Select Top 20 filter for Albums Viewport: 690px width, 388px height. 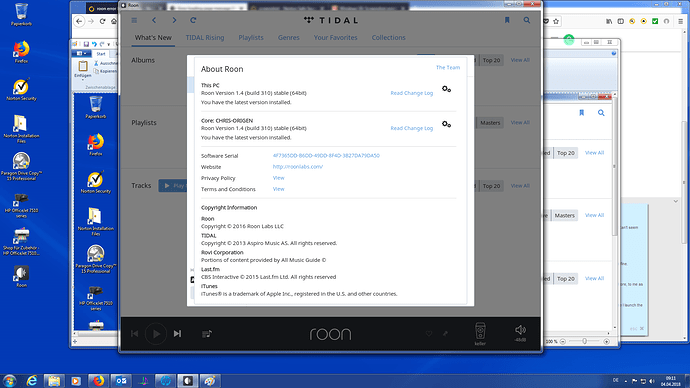[491, 60]
